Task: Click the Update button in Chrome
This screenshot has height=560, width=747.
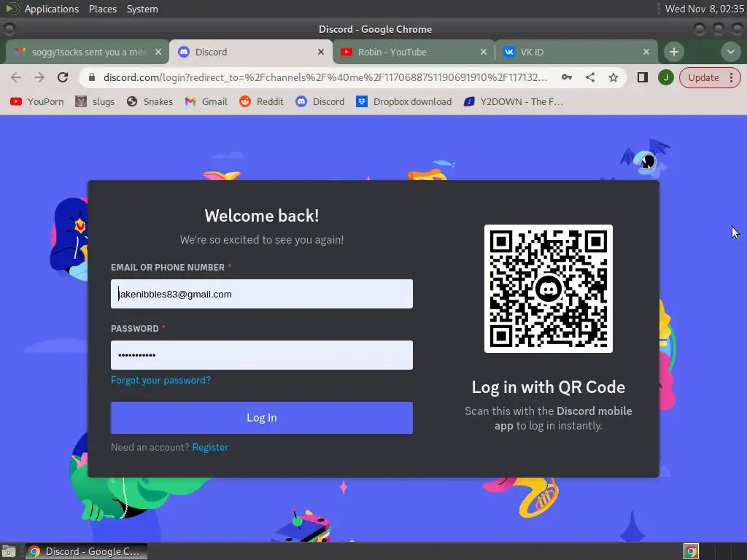Action: click(703, 77)
